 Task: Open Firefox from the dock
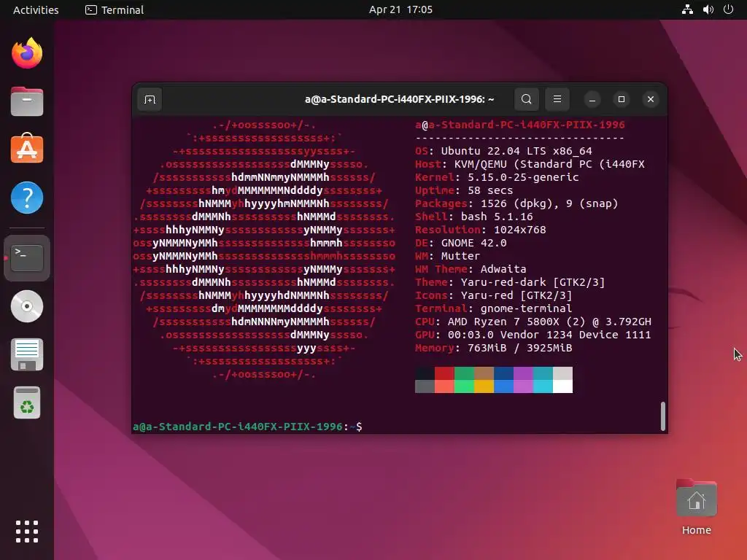click(27, 52)
